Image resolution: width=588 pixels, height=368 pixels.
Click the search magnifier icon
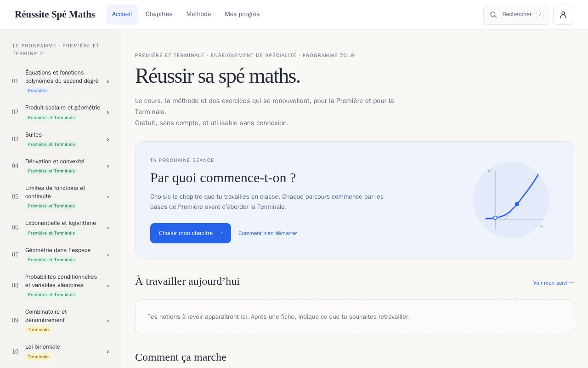tap(493, 15)
